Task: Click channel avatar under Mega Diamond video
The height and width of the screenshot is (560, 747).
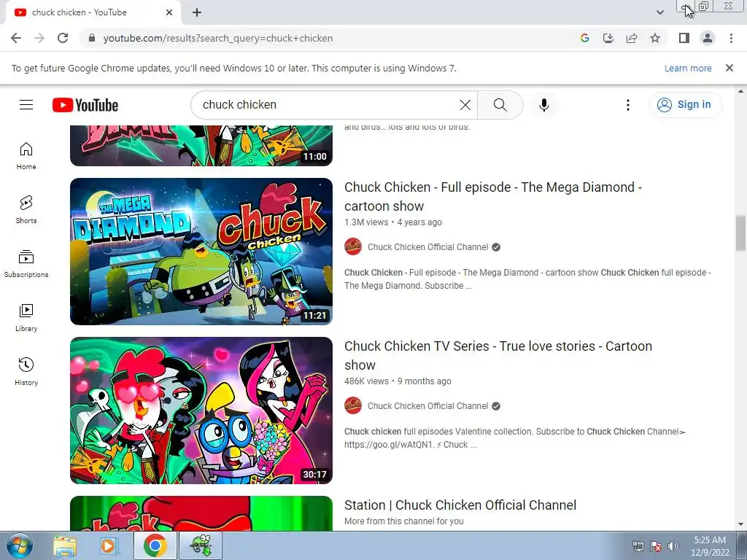Action: pyautogui.click(x=353, y=246)
